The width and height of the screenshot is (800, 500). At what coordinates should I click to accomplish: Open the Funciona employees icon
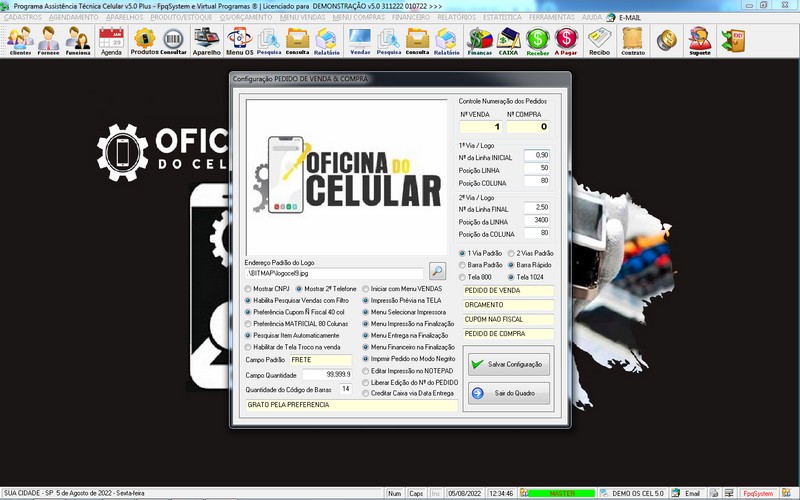click(x=78, y=41)
